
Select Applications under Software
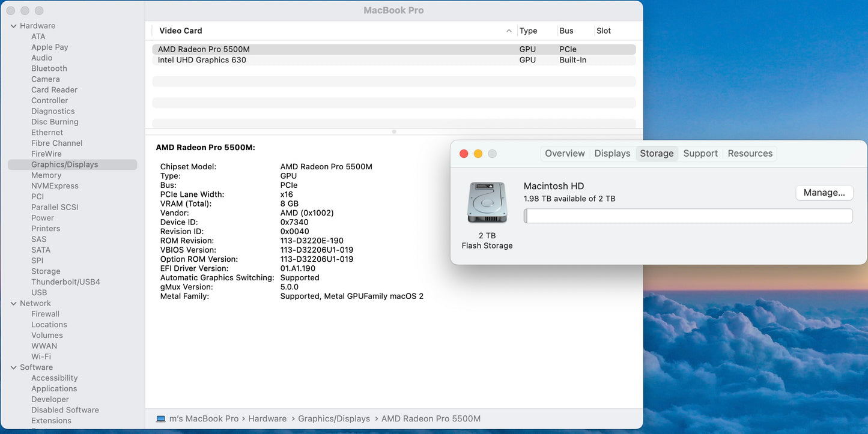[54, 388]
